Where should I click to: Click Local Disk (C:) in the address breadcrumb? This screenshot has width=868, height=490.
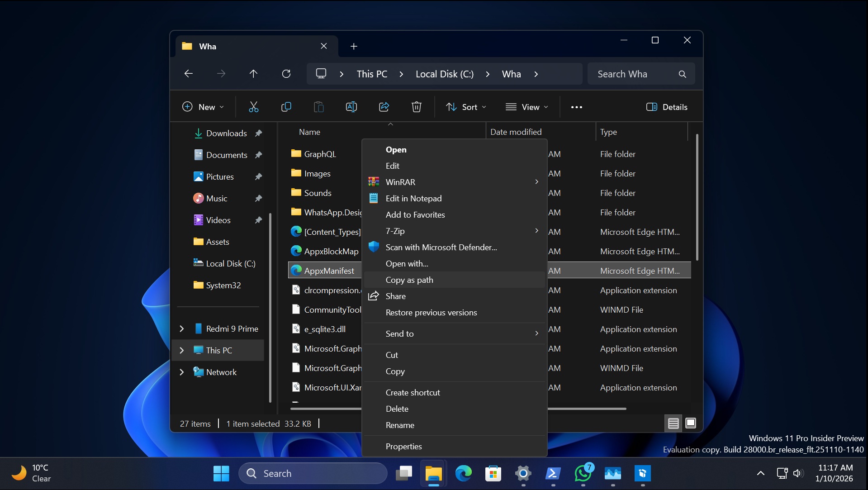(x=444, y=74)
